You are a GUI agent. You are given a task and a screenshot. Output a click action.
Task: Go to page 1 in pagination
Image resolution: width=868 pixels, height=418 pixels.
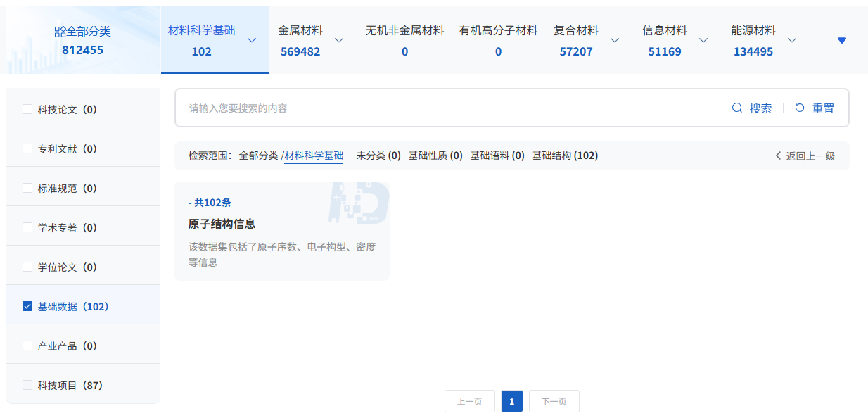pos(511,401)
